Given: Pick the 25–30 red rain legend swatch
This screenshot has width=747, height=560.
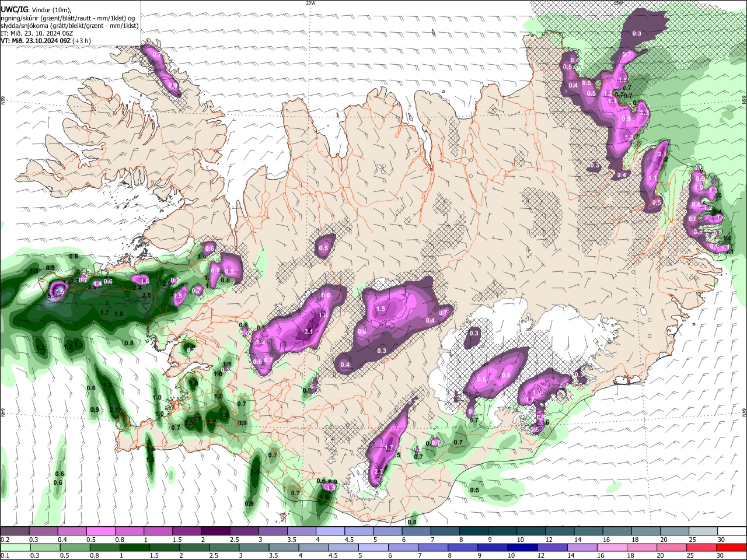Looking at the screenshot, I should click(703, 548).
